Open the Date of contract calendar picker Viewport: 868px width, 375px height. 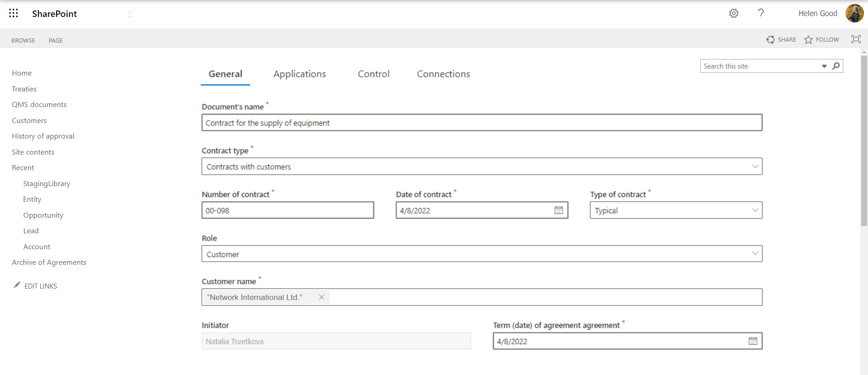pos(558,210)
